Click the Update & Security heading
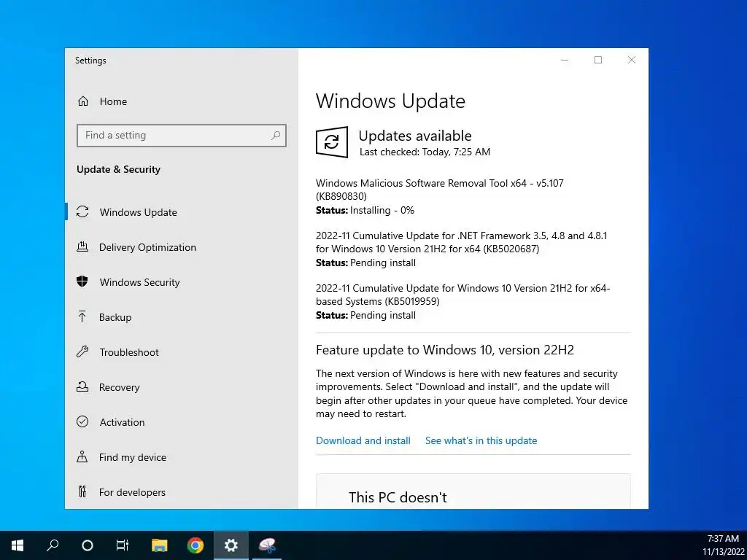747x560 pixels. pos(118,169)
